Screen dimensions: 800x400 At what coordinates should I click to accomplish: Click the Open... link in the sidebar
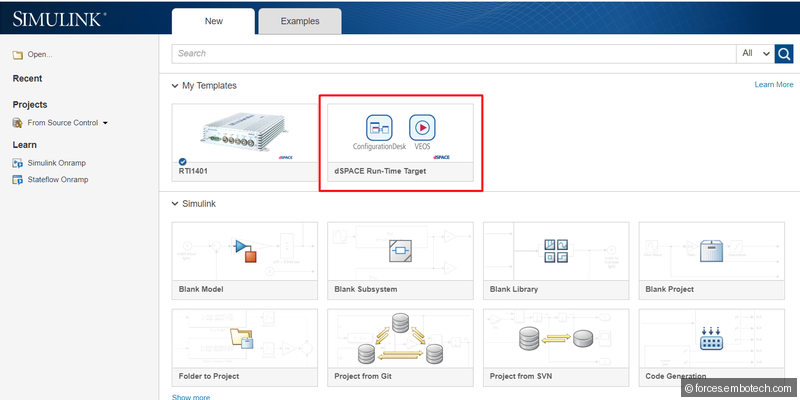coord(40,55)
